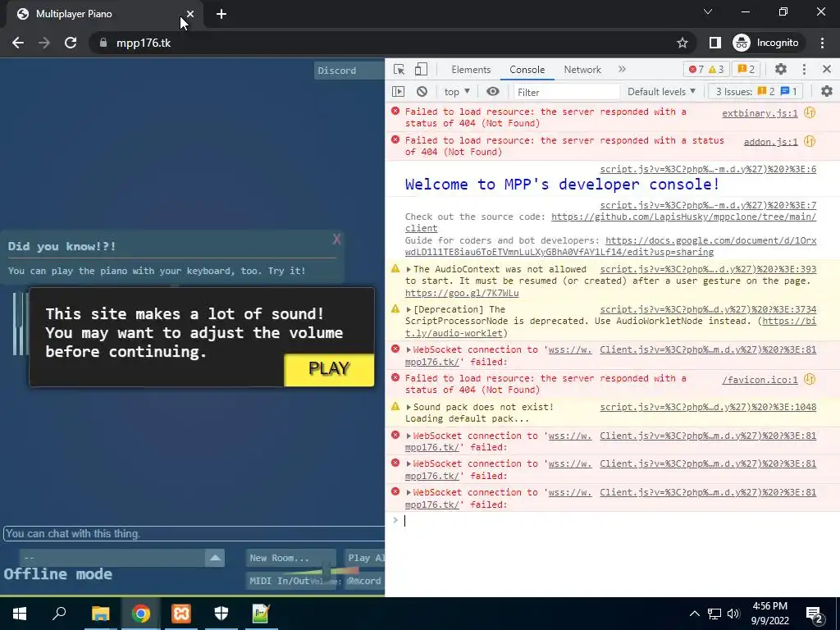Dismiss the Did you know tip with X
Image resolution: width=840 pixels, height=630 pixels.
click(x=336, y=240)
